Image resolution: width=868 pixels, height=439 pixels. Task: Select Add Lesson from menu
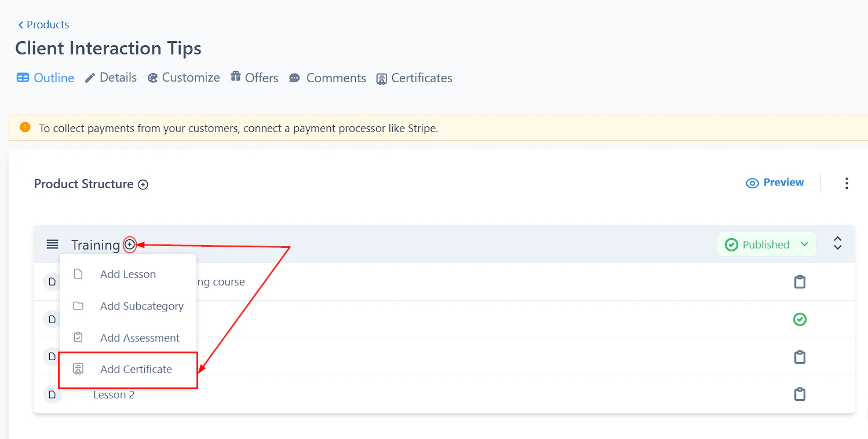[x=128, y=275]
